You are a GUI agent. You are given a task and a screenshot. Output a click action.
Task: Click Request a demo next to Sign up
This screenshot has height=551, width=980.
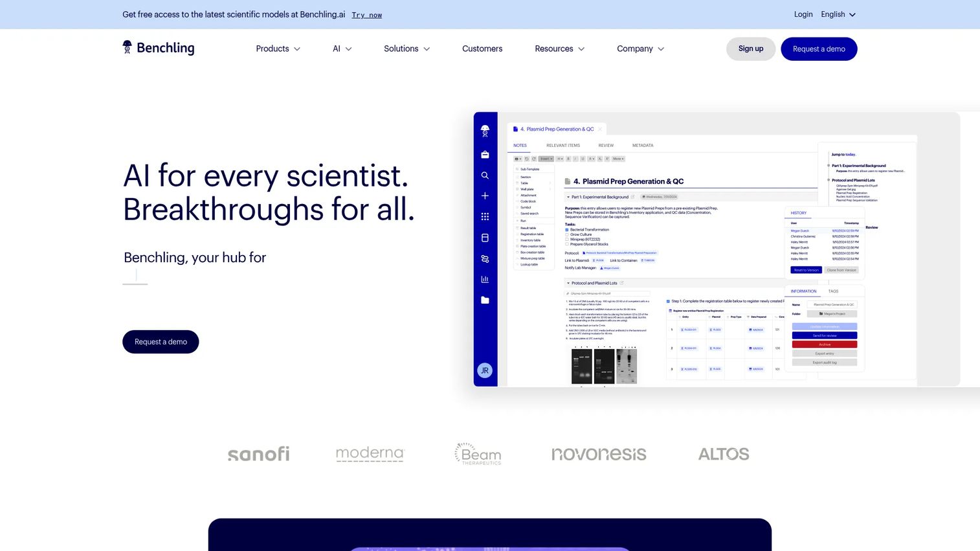coord(819,49)
